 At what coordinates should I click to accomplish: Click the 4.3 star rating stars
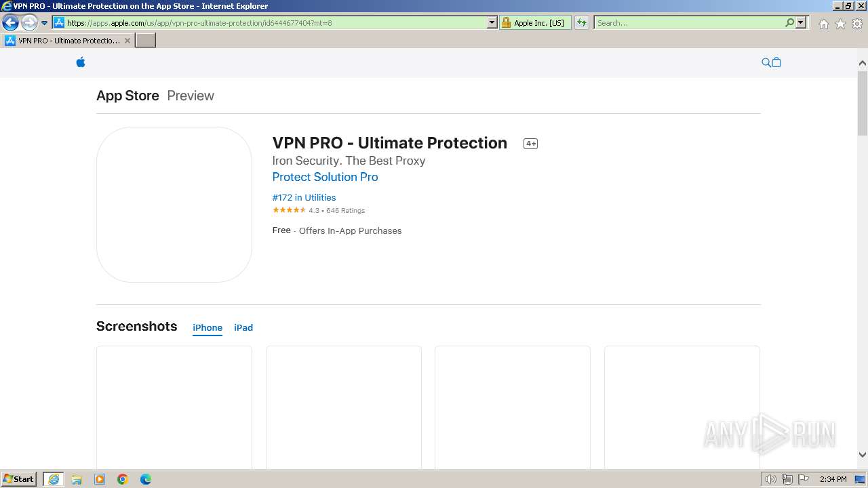pos(289,210)
